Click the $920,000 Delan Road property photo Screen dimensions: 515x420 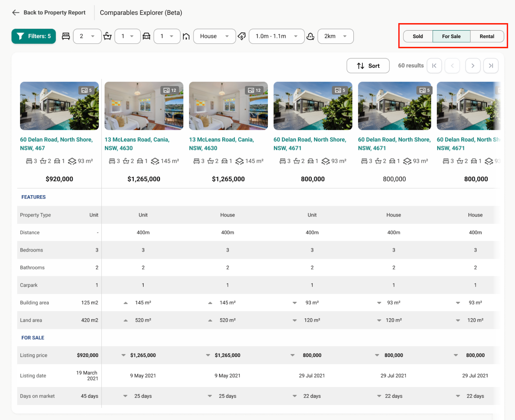59,106
